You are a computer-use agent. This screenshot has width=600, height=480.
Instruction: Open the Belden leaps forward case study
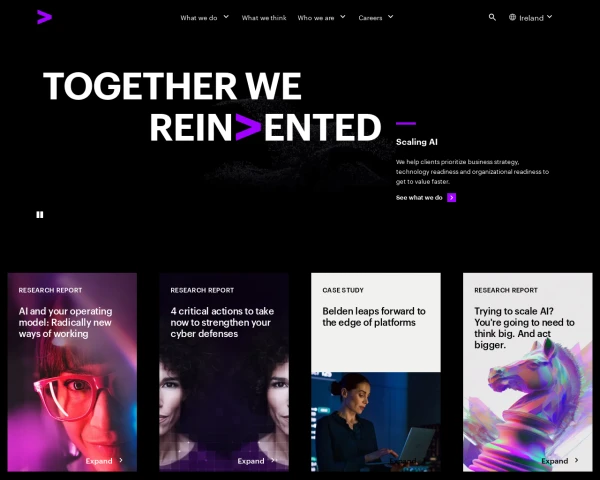pos(374,317)
